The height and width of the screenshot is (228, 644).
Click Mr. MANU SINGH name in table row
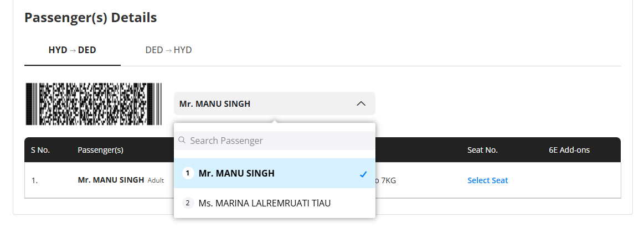pos(111,180)
